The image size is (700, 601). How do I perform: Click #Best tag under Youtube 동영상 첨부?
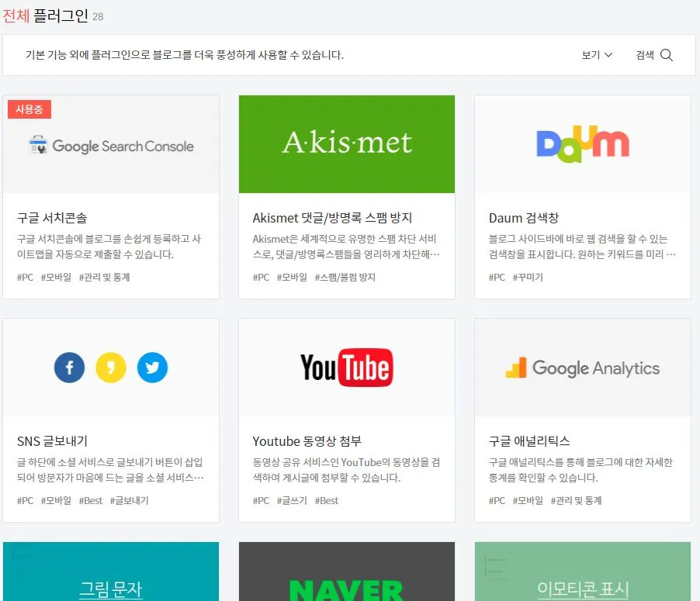pyautogui.click(x=327, y=501)
